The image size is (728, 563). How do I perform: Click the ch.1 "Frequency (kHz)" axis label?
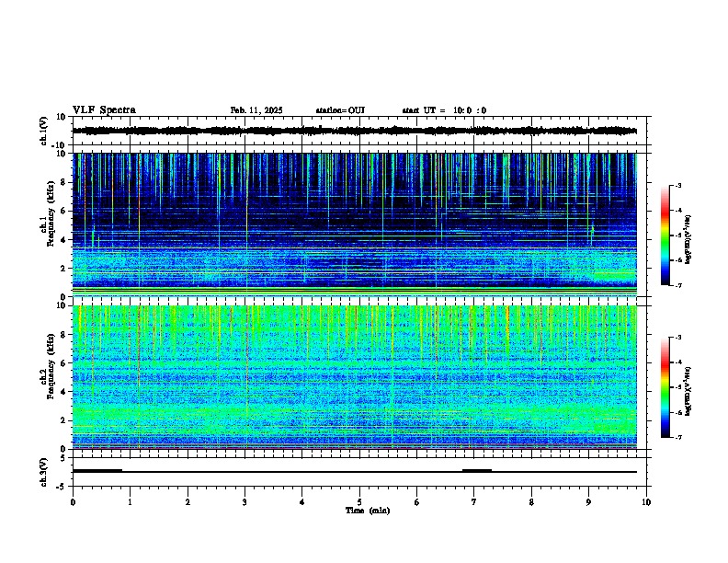tap(51, 213)
